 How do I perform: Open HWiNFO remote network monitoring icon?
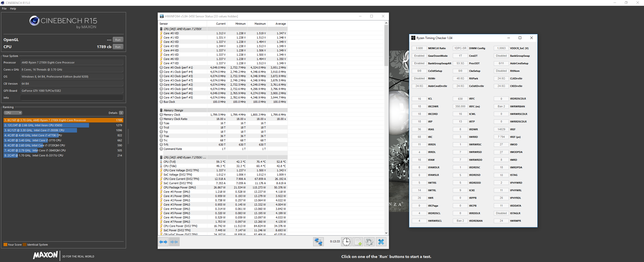[x=318, y=242]
